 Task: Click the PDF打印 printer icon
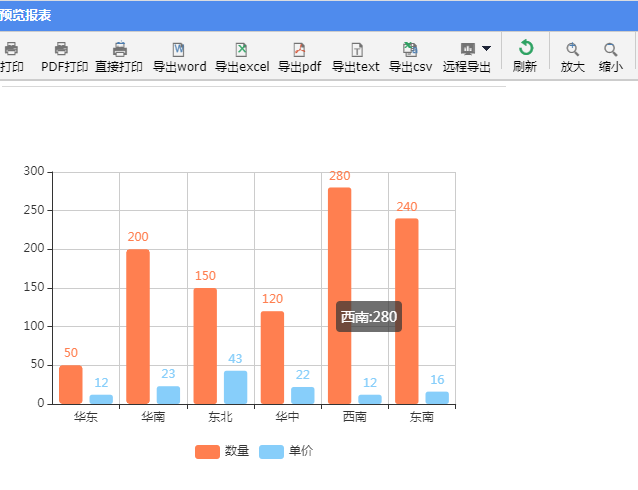[x=62, y=49]
